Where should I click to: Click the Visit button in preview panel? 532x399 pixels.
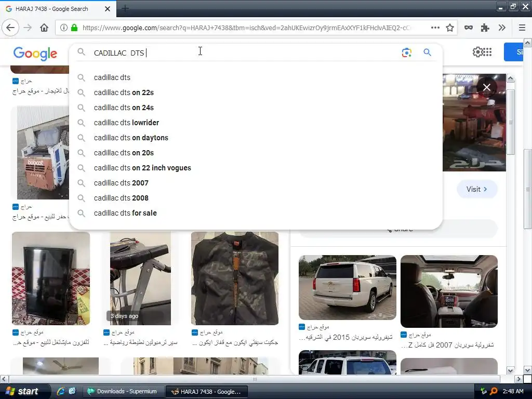point(477,189)
